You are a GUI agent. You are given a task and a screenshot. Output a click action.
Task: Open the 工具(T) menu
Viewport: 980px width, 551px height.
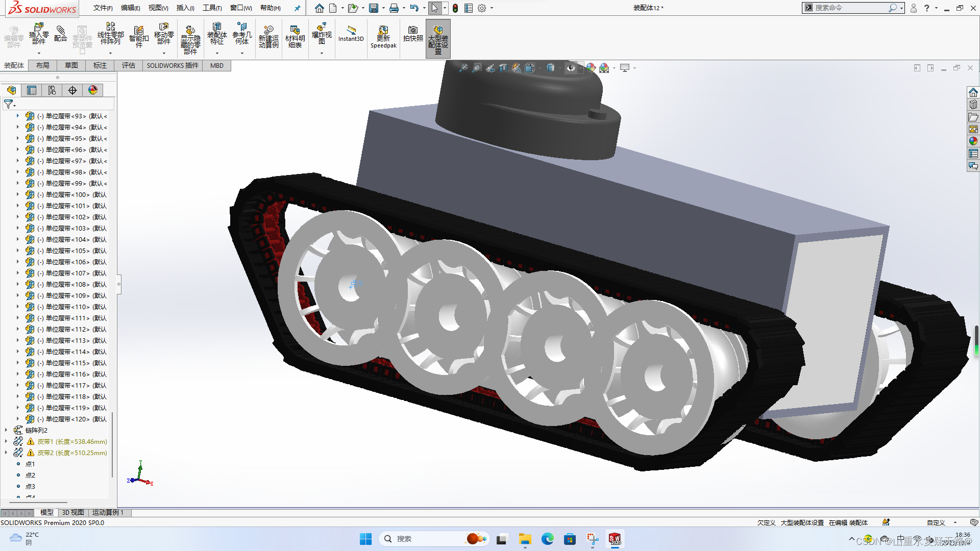(212, 8)
